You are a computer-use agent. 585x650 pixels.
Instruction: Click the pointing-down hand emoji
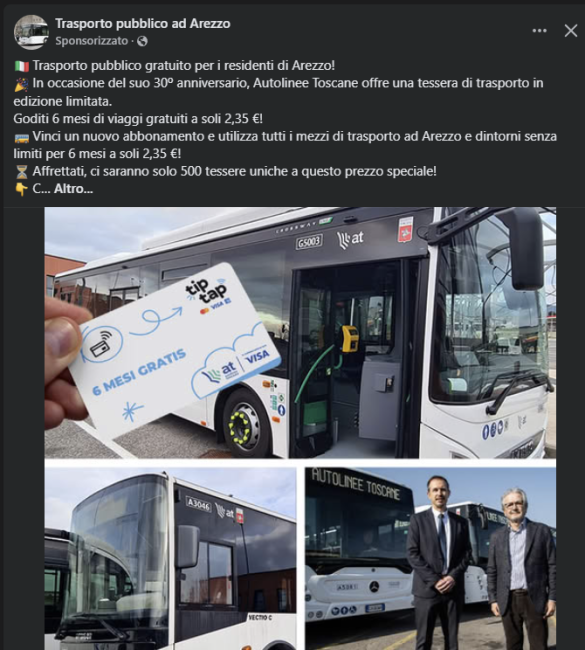point(22,189)
